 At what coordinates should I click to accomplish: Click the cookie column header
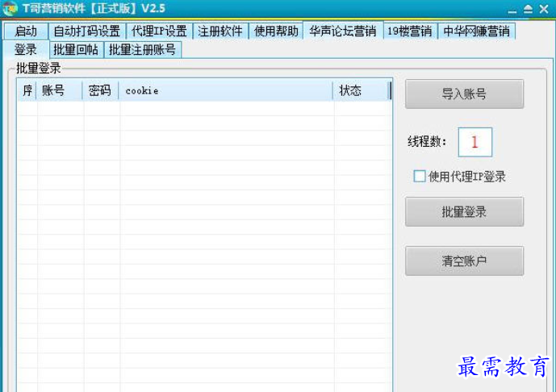coord(226,90)
